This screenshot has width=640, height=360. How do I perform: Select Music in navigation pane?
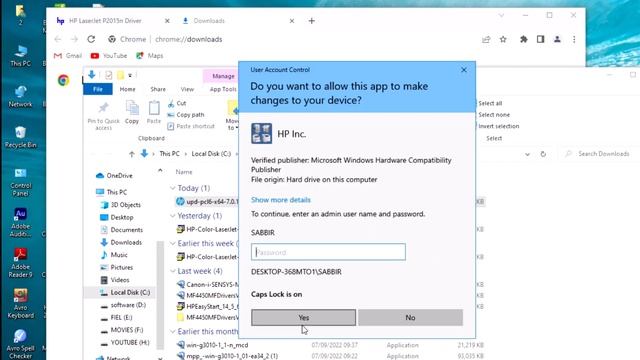coord(114,255)
